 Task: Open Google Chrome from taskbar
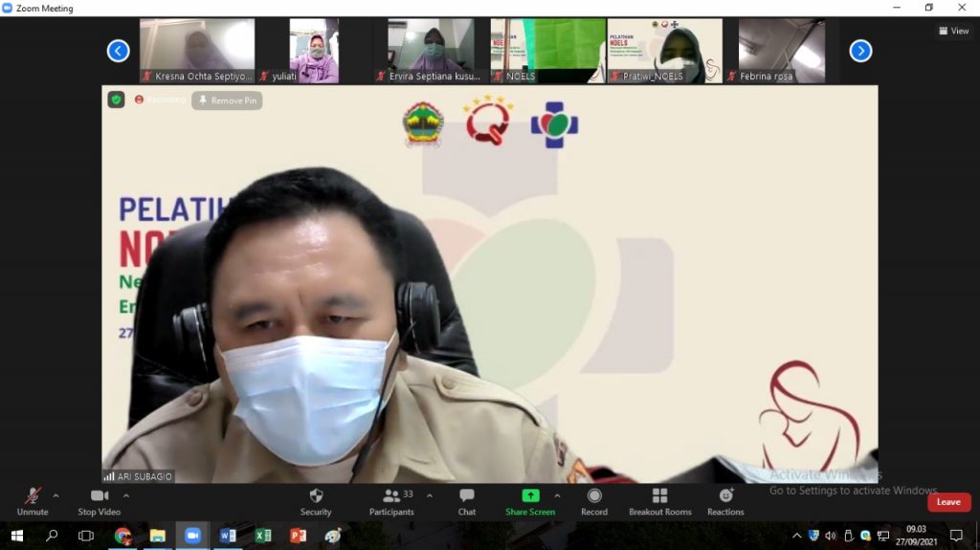click(122, 536)
